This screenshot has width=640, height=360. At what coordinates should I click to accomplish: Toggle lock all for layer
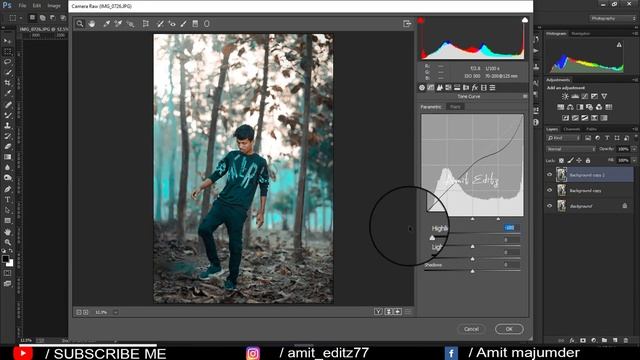[x=588, y=160]
